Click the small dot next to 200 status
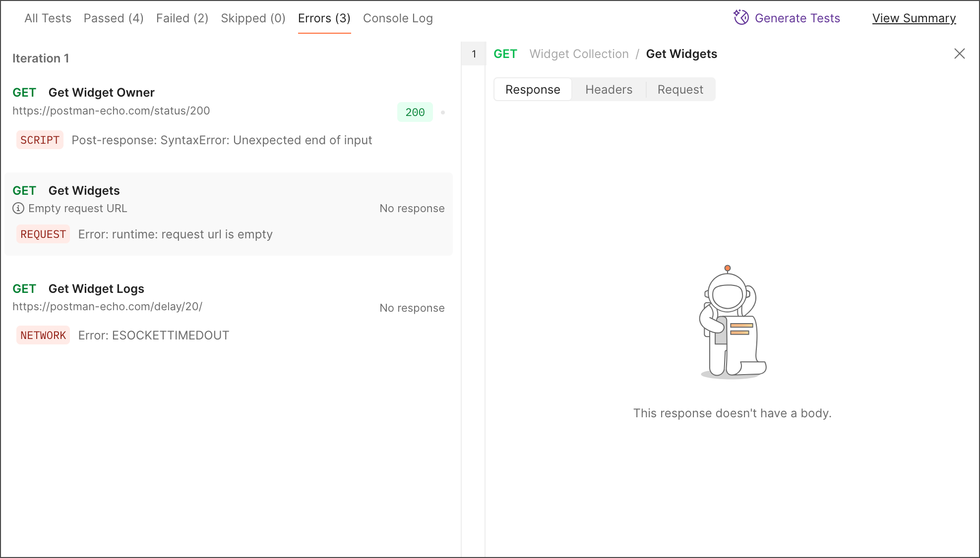The width and height of the screenshot is (980, 558). pos(443,112)
